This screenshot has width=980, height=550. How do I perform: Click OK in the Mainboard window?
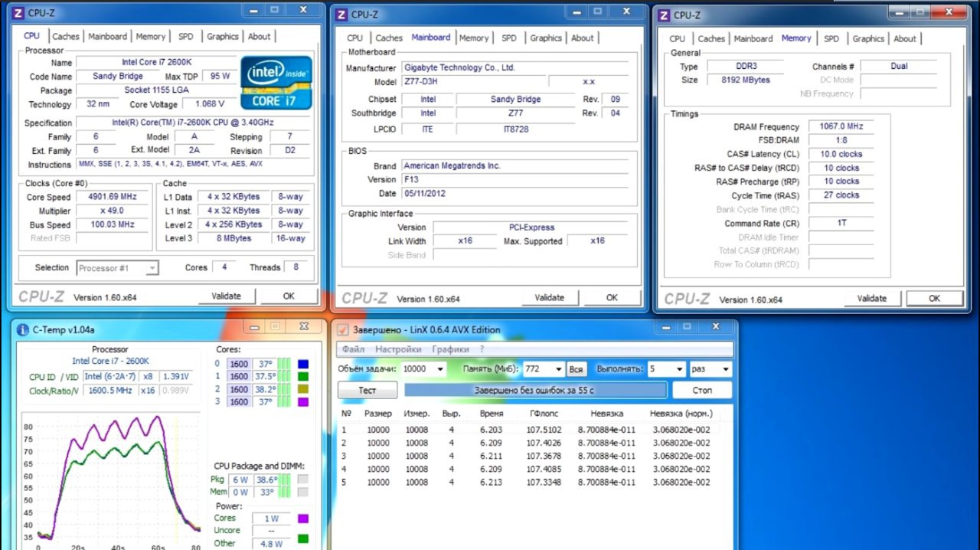click(x=612, y=297)
